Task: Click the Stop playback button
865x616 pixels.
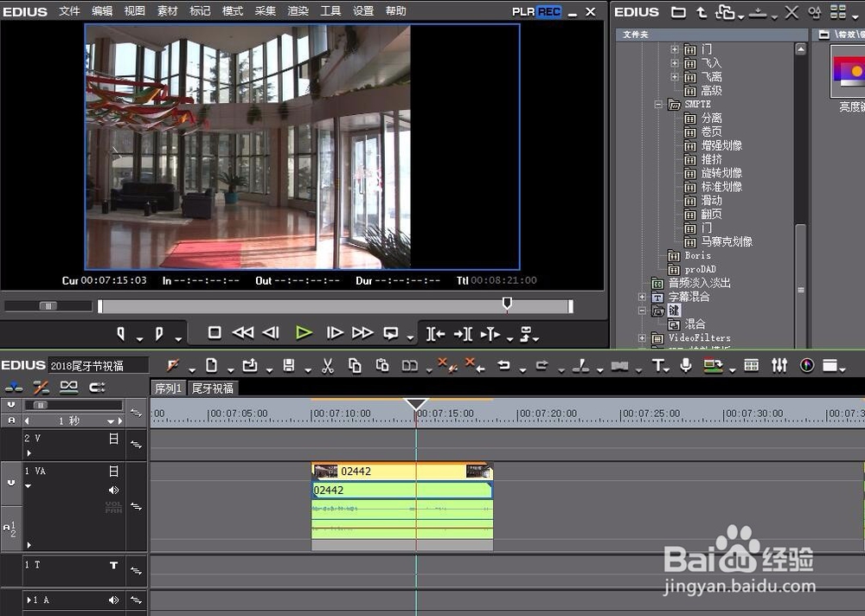Action: click(215, 332)
